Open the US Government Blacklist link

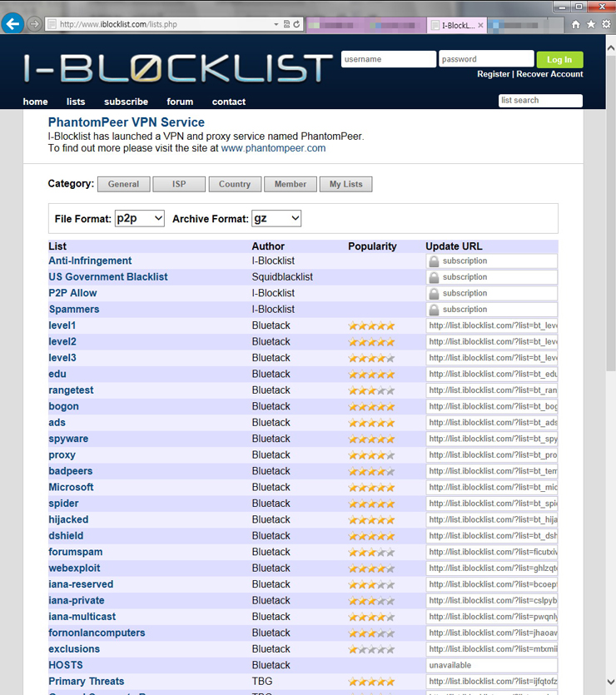pyautogui.click(x=108, y=277)
